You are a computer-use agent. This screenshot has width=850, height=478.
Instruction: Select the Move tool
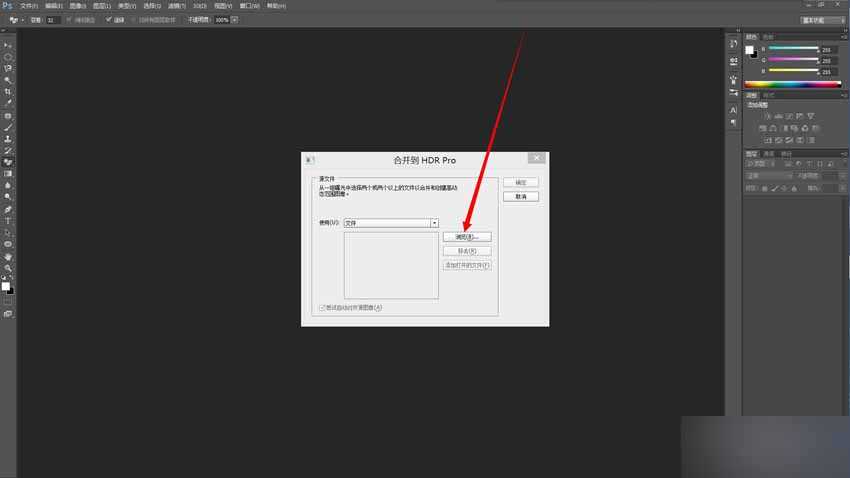8,46
